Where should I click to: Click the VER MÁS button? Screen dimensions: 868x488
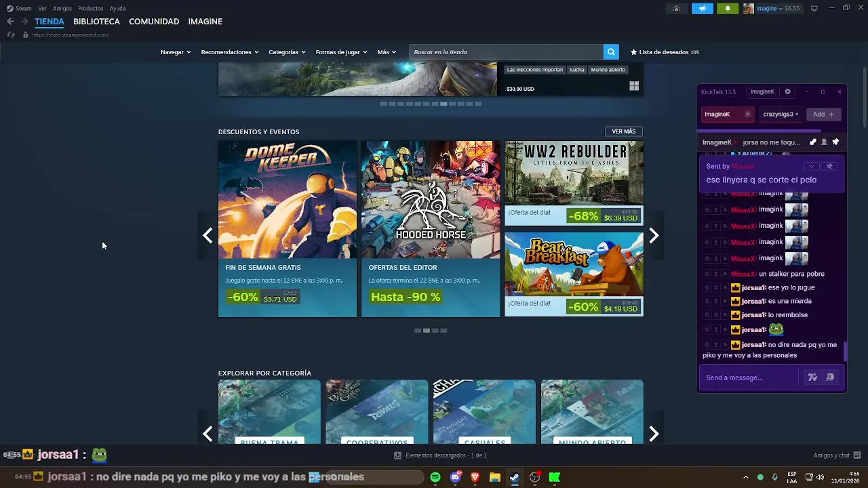(624, 131)
